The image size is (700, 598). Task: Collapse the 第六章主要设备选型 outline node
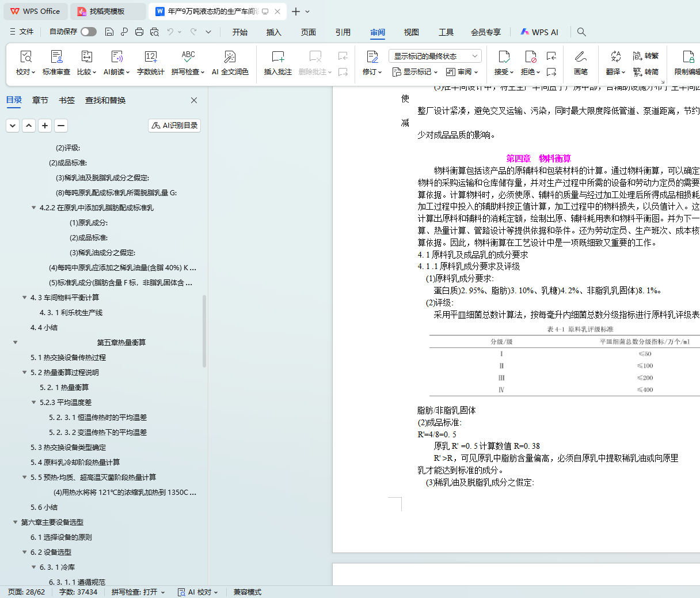[x=16, y=523]
